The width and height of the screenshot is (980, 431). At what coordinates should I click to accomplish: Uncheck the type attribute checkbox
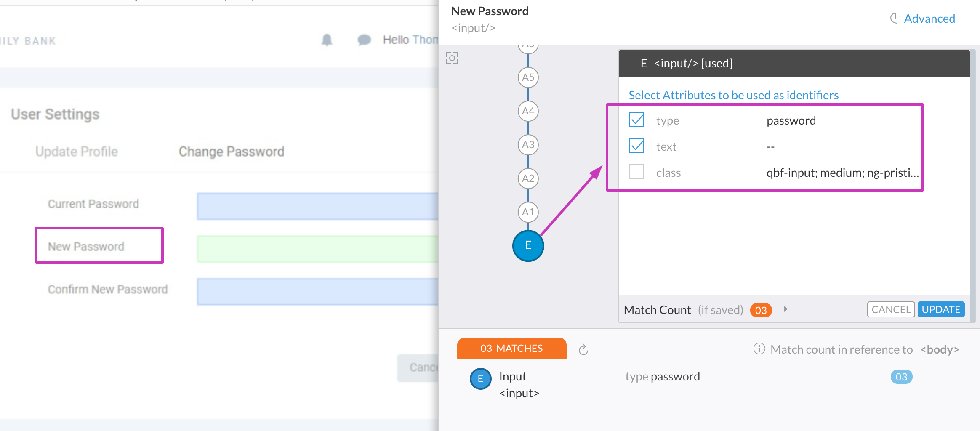tap(636, 120)
